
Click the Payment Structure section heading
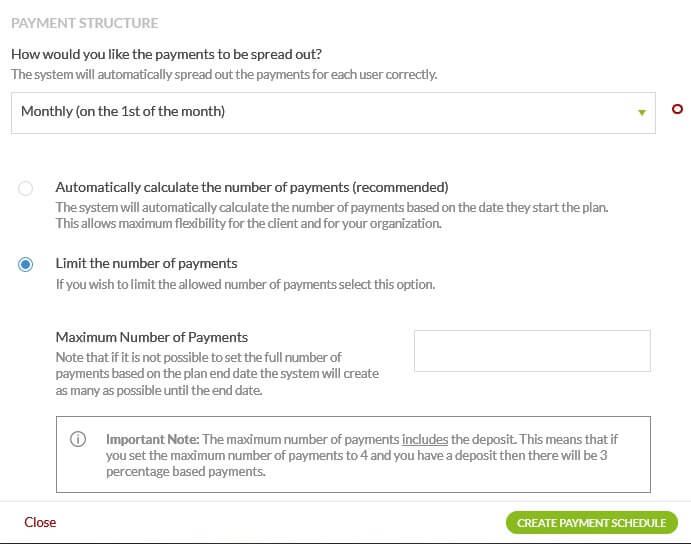coord(84,22)
